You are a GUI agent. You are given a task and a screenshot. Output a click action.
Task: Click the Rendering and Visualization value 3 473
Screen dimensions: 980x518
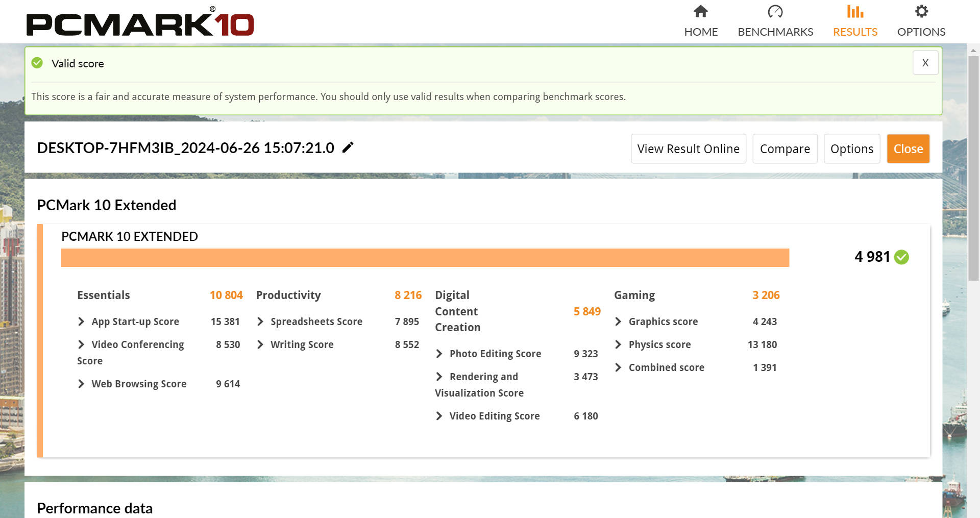click(x=585, y=377)
